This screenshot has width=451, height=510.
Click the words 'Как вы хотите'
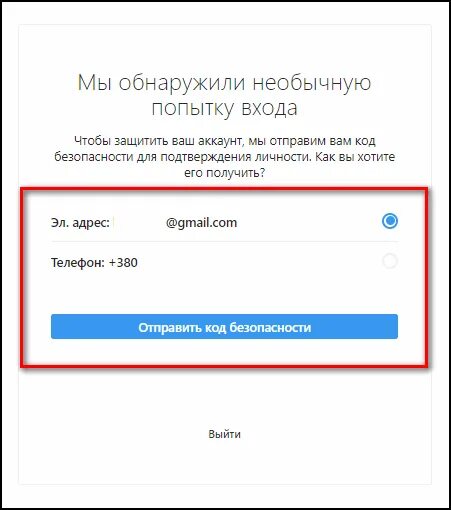pyautogui.click(x=355, y=157)
